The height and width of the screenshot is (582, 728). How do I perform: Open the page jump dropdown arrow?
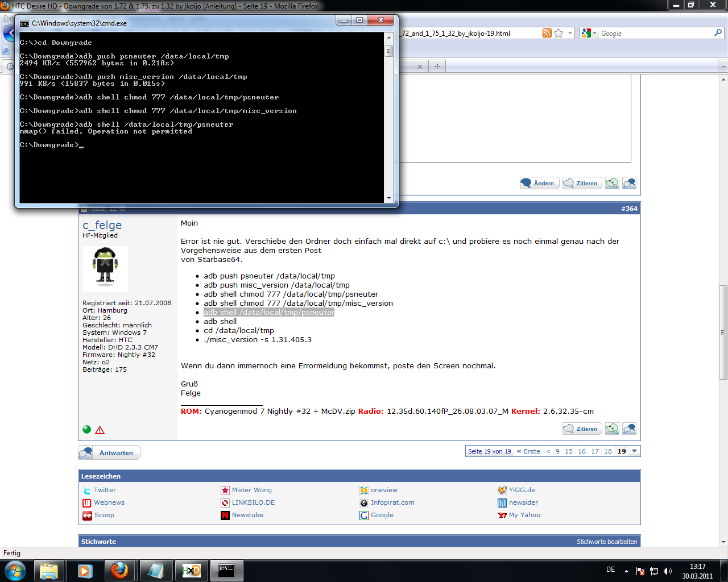[x=635, y=451]
